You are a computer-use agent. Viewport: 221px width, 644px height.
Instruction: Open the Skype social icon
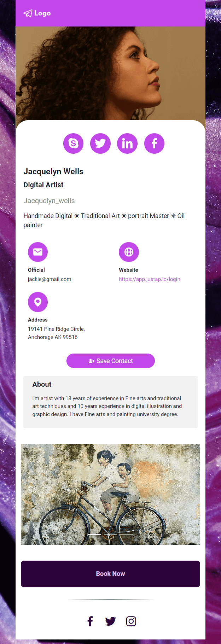pos(73,143)
